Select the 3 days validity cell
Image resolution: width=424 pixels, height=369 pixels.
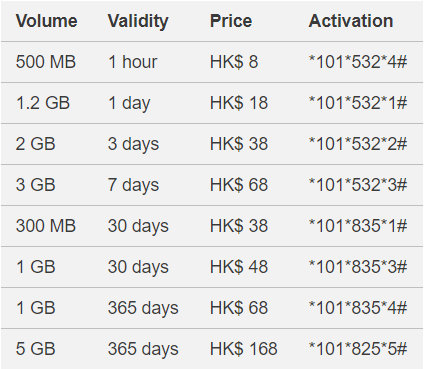point(133,145)
